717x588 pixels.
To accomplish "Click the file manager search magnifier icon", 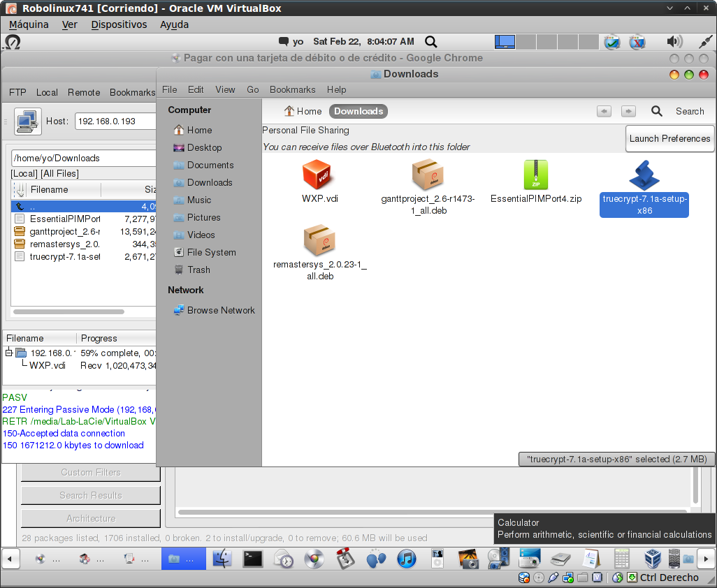I will [x=657, y=111].
